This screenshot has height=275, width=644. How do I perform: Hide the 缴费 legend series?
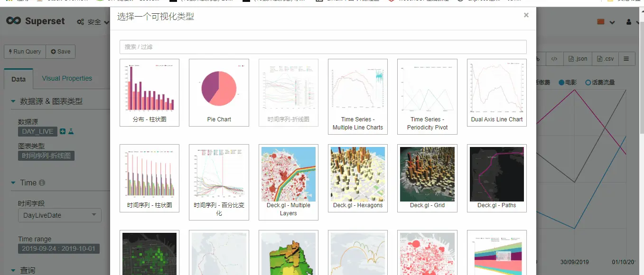pos(543,82)
